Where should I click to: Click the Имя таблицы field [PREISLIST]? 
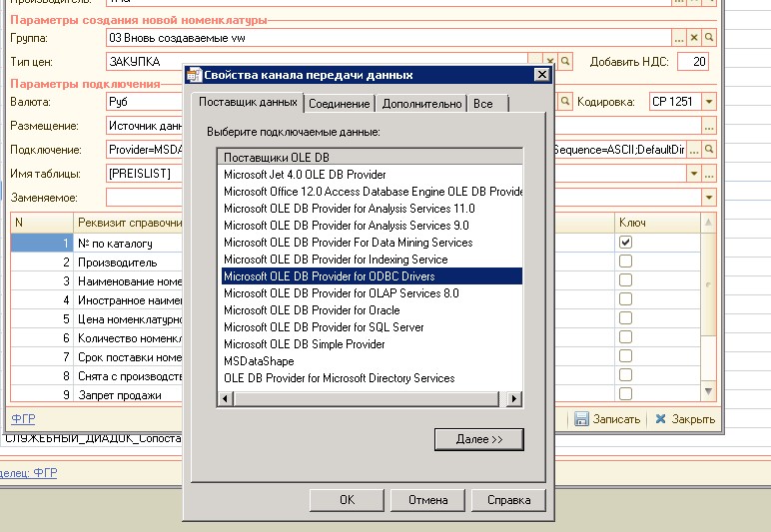click(x=144, y=174)
